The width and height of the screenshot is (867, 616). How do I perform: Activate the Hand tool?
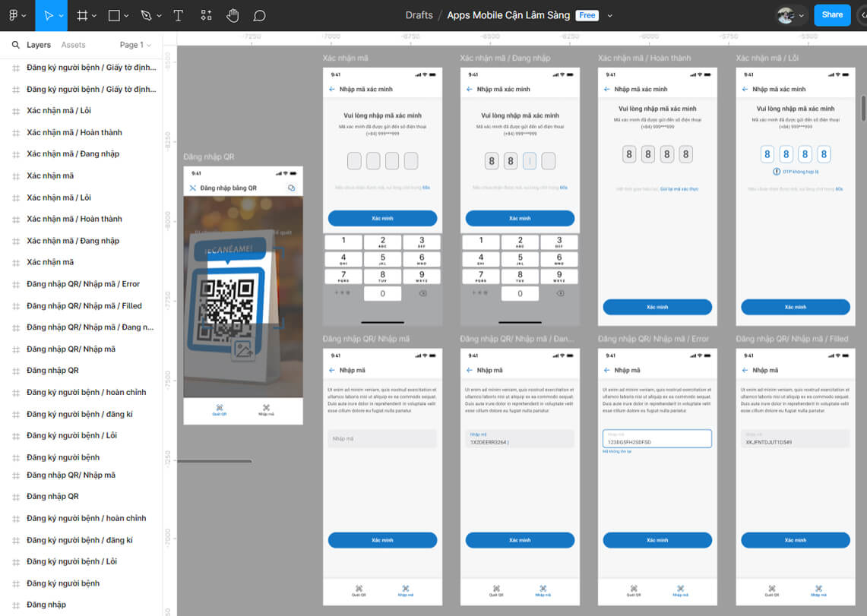pyautogui.click(x=233, y=15)
